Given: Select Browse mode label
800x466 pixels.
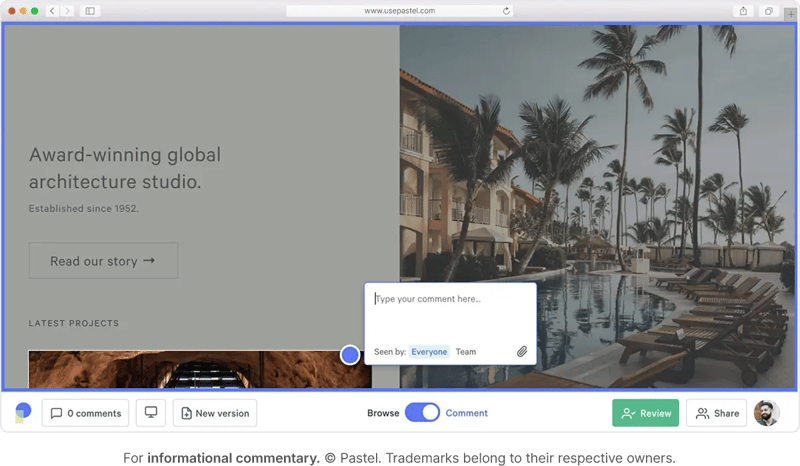Looking at the screenshot, I should pos(383,413).
